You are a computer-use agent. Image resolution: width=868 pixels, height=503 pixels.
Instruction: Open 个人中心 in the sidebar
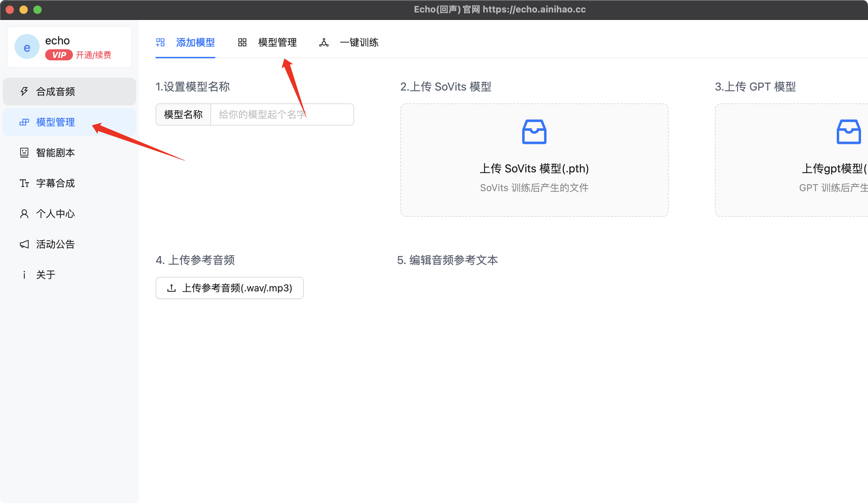69,214
